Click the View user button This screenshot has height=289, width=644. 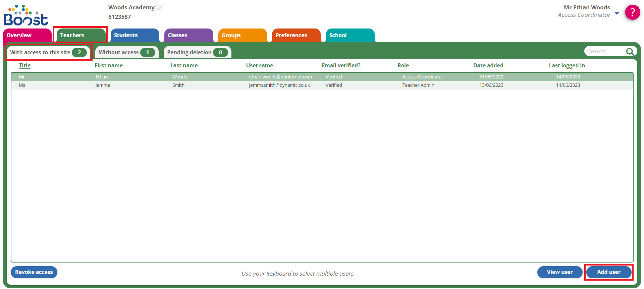(x=559, y=272)
